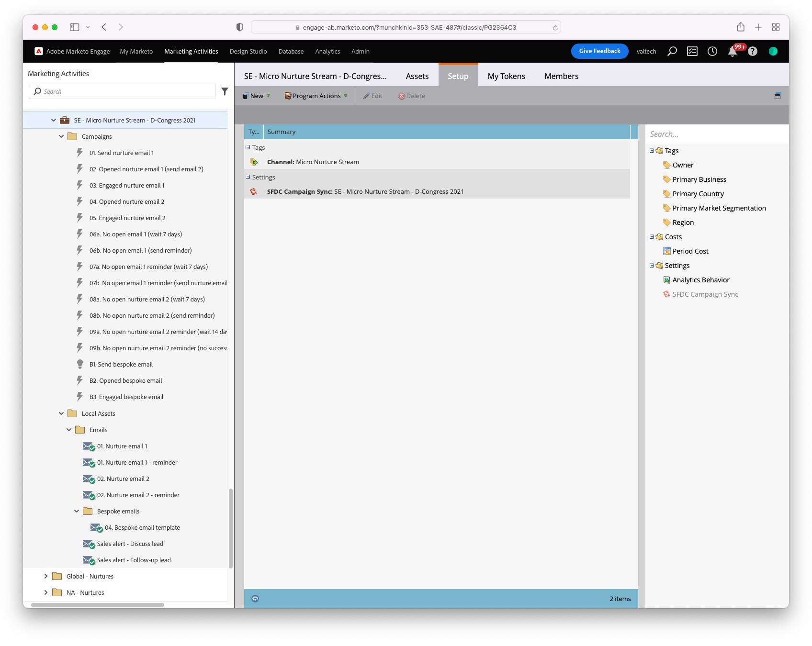Viewport: 812px width, 646px height.
Task: Collapse Costs group in right panel
Action: (652, 237)
